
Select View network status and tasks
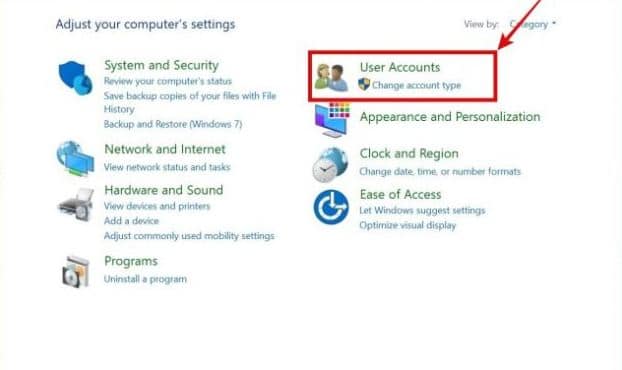pyautogui.click(x=167, y=167)
